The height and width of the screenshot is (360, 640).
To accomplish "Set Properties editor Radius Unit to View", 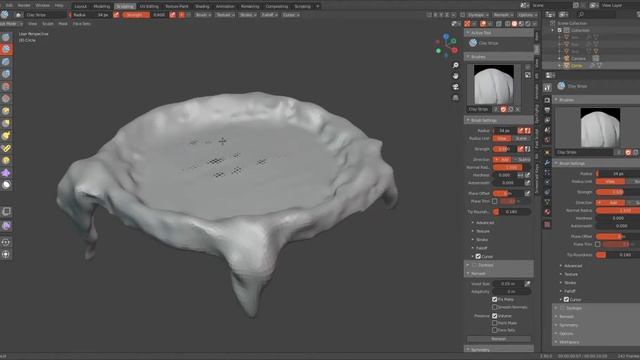I will pyautogui.click(x=610, y=181).
